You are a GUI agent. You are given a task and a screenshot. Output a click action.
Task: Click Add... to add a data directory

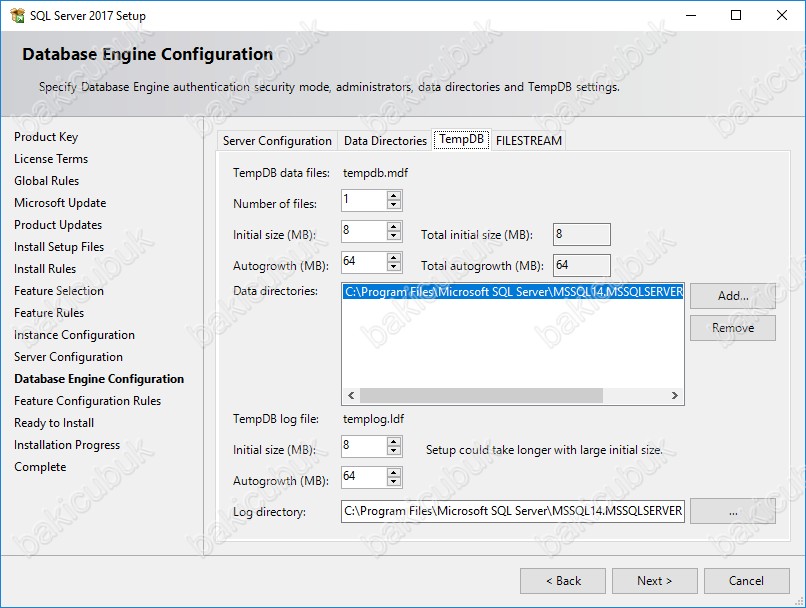[x=733, y=296]
